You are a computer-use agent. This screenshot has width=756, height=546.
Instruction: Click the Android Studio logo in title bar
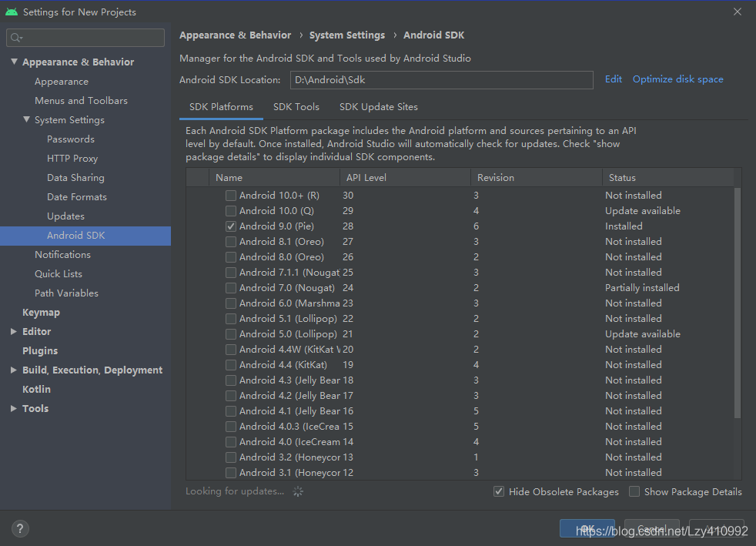pyautogui.click(x=11, y=12)
